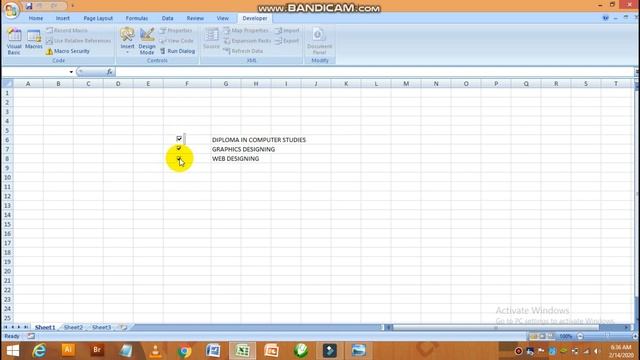Click the Excel taskbar icon
Image resolution: width=640 pixels, height=360 pixels.
tap(242, 351)
